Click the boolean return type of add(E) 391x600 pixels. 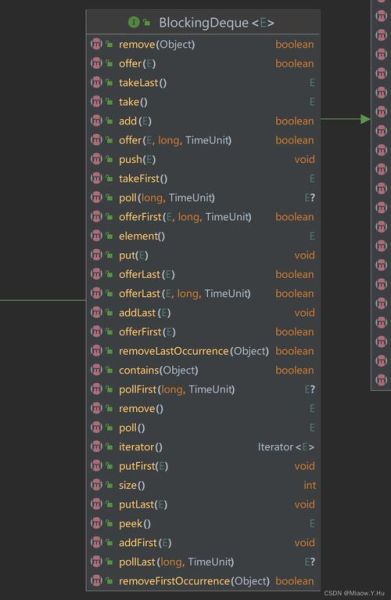click(x=295, y=121)
